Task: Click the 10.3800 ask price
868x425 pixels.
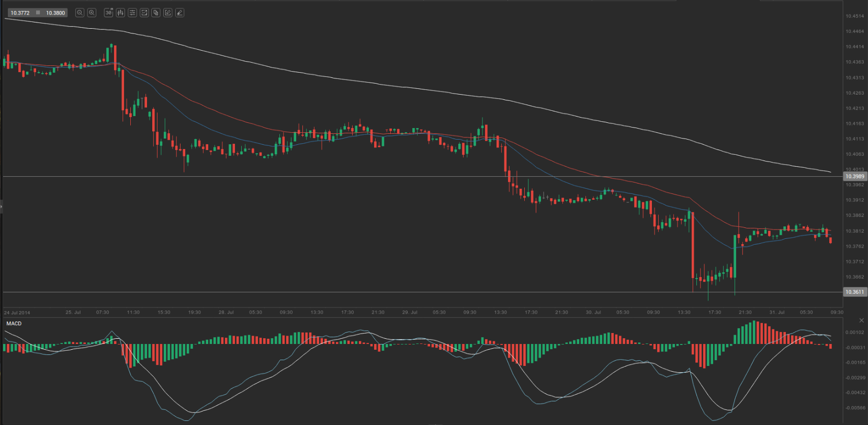Action: click(x=55, y=13)
